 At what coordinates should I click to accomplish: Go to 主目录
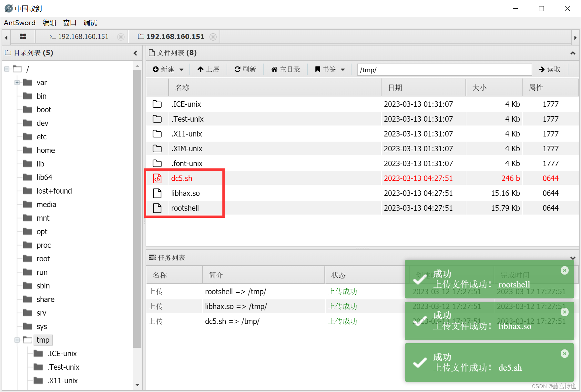click(286, 69)
